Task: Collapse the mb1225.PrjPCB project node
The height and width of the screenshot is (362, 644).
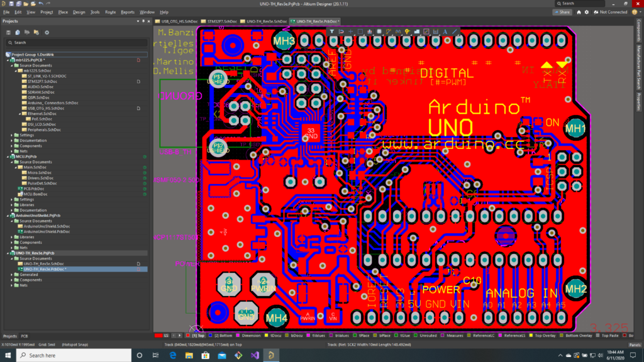Action: click(x=8, y=60)
